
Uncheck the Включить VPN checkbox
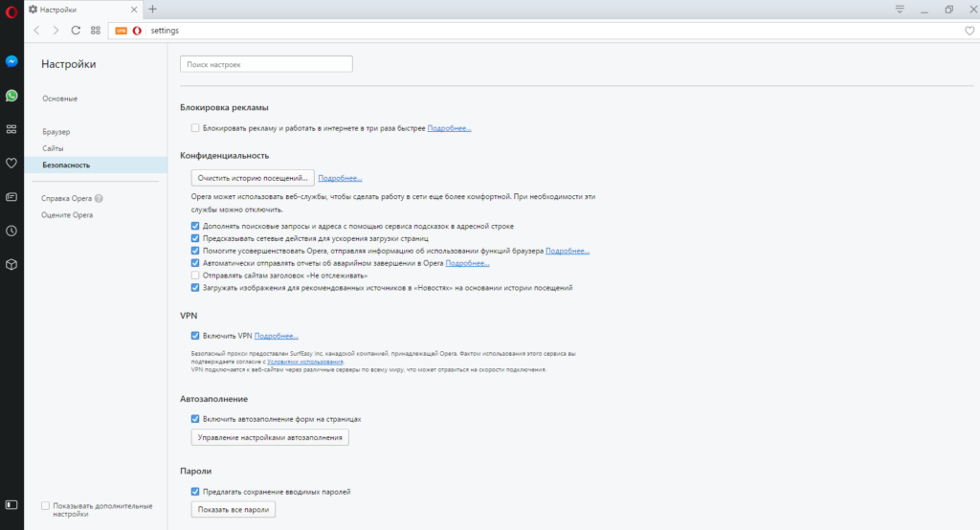[x=195, y=336]
